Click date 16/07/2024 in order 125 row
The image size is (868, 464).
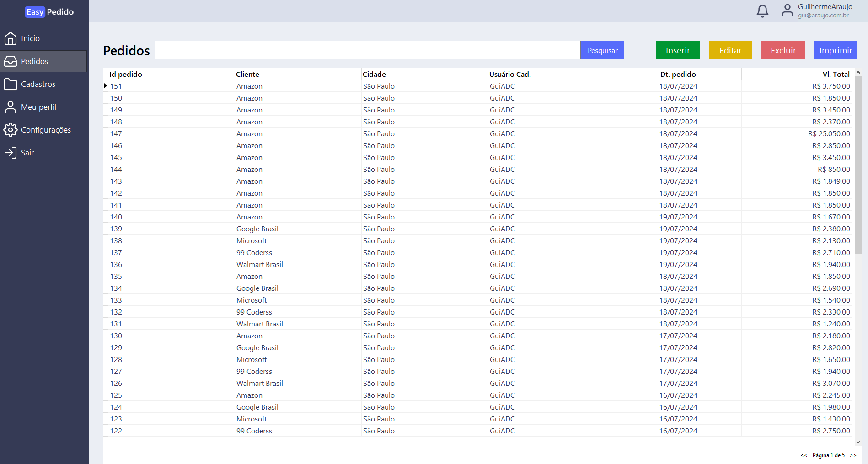coord(678,395)
